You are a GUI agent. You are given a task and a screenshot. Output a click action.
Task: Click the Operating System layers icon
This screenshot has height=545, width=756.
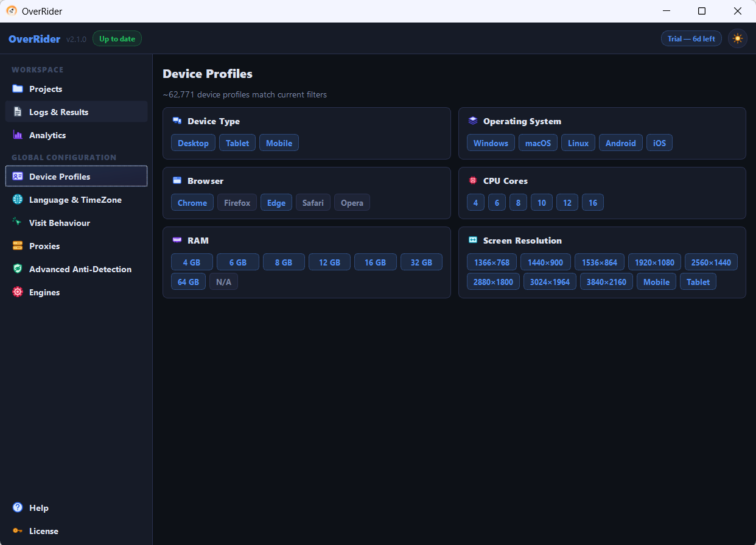coord(473,121)
